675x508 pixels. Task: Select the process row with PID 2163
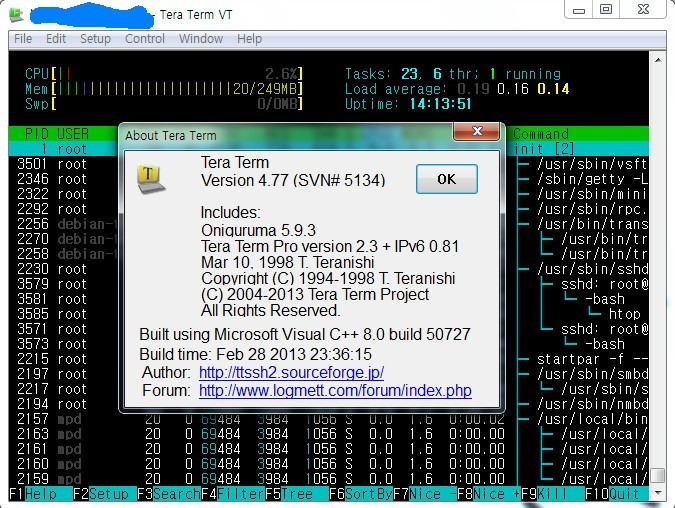328,434
